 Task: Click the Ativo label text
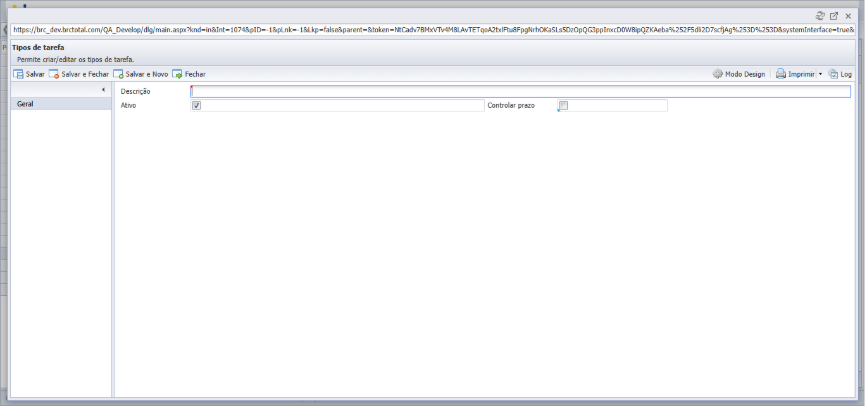(128, 105)
